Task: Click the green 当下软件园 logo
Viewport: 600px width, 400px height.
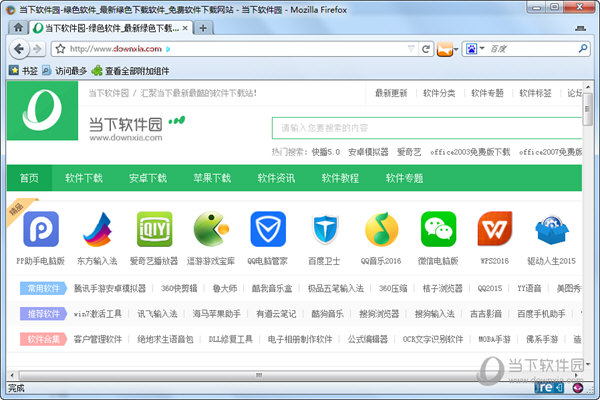Action: point(42,110)
